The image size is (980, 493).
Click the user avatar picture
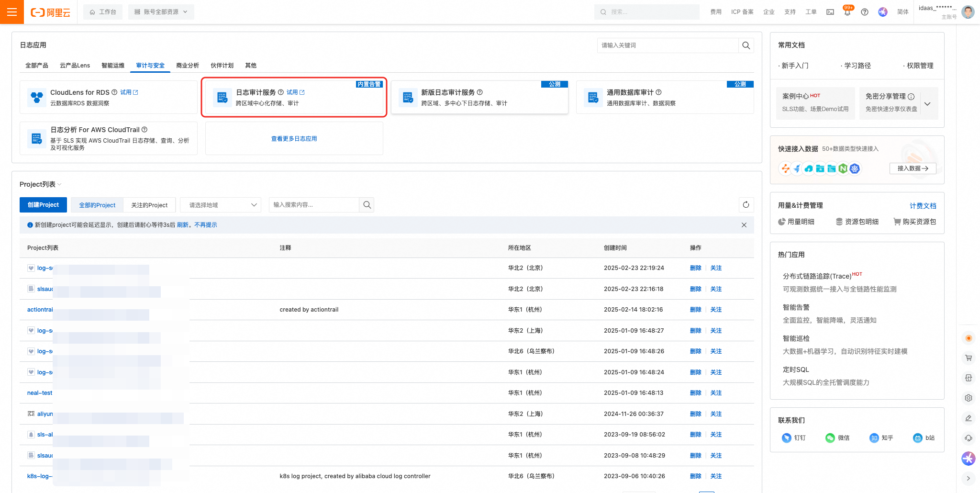click(x=968, y=12)
